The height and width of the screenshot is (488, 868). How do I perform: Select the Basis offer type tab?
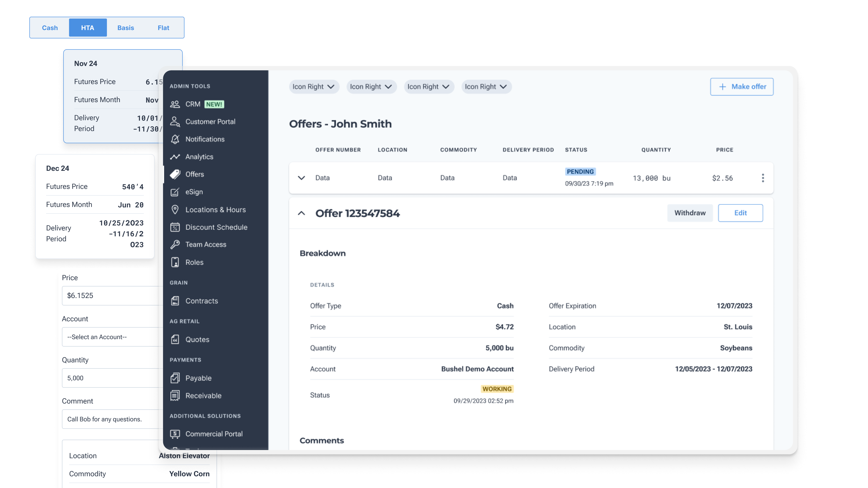pos(126,28)
